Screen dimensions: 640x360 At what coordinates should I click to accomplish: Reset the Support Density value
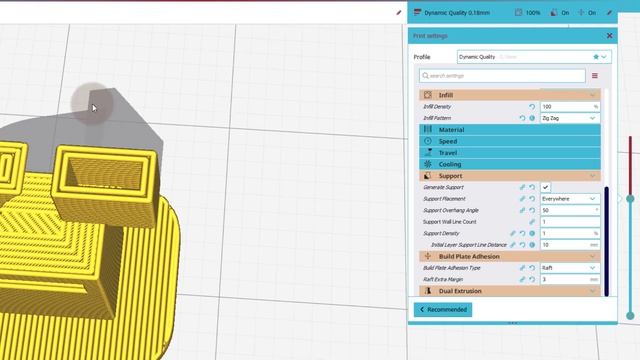522,233
